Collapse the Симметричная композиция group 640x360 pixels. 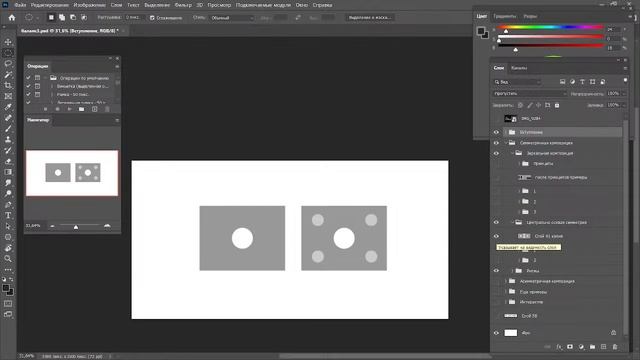click(506, 143)
